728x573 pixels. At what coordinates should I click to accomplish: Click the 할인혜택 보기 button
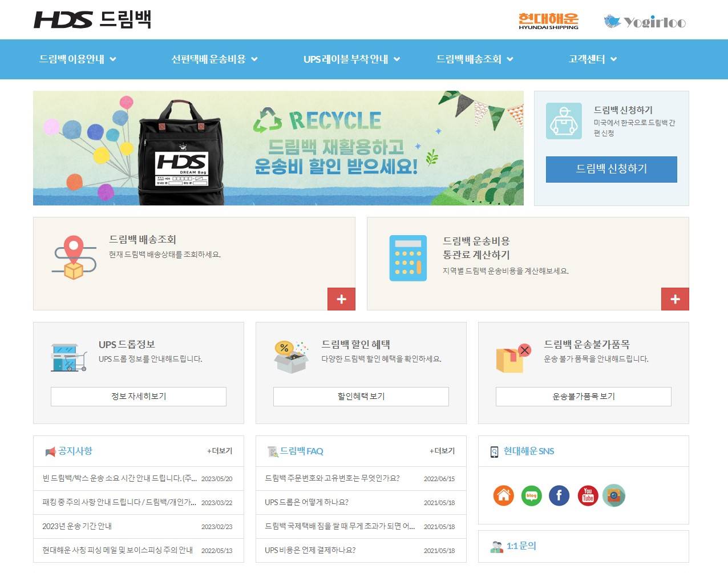coord(361,397)
